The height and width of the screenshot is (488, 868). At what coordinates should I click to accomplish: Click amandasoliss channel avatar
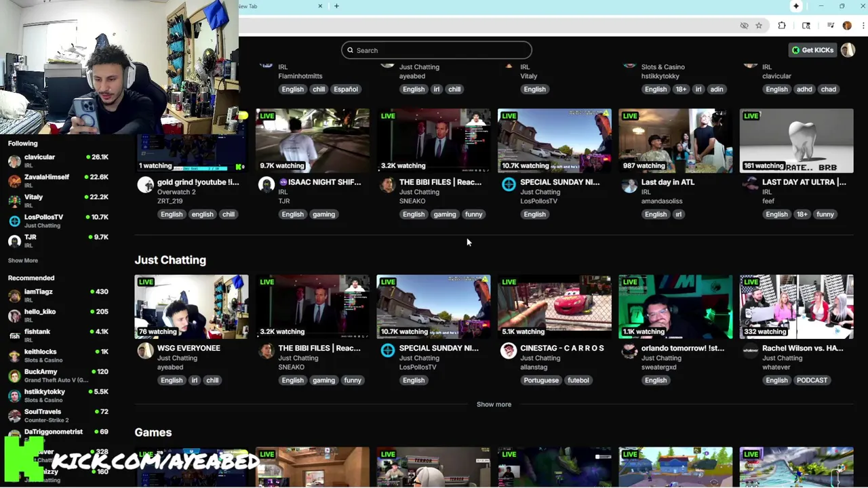(629, 184)
